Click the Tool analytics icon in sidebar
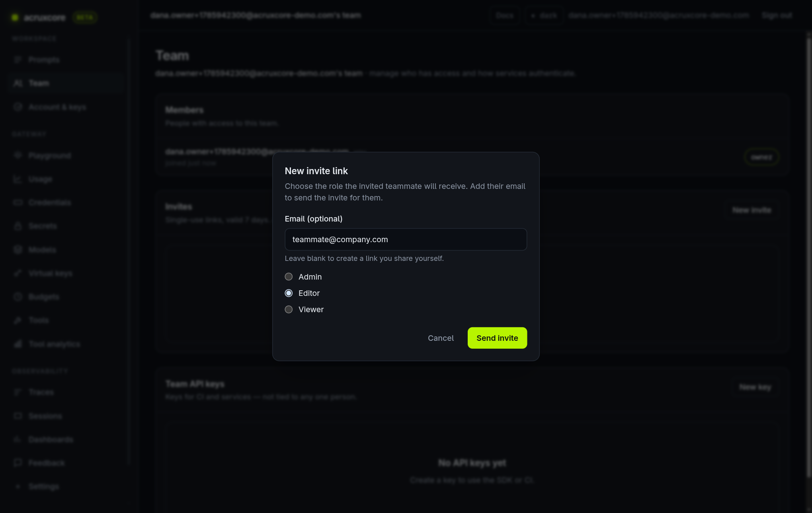812x513 pixels. (18, 344)
